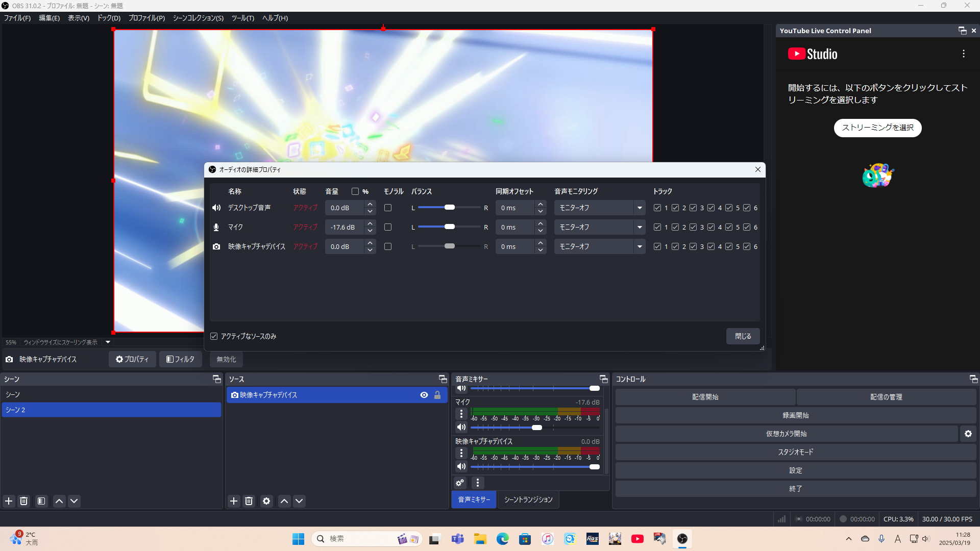This screenshot has height=551, width=980.
Task: Click the 録画開始 button
Action: (x=795, y=415)
